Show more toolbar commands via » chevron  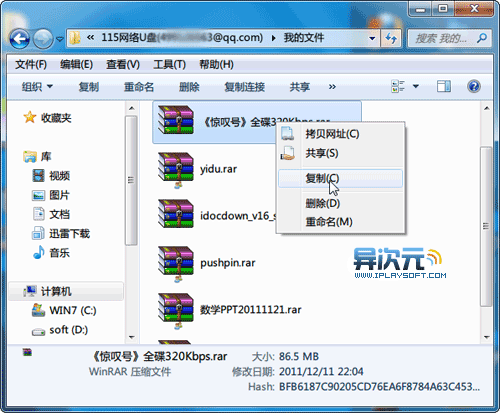tap(332, 87)
